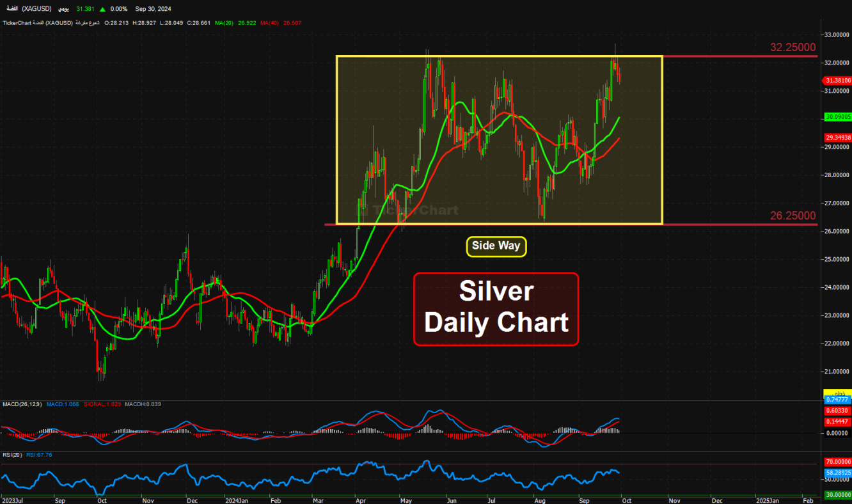Click the 32.25000 resistance level label
The height and width of the screenshot is (504, 852).
(x=793, y=47)
